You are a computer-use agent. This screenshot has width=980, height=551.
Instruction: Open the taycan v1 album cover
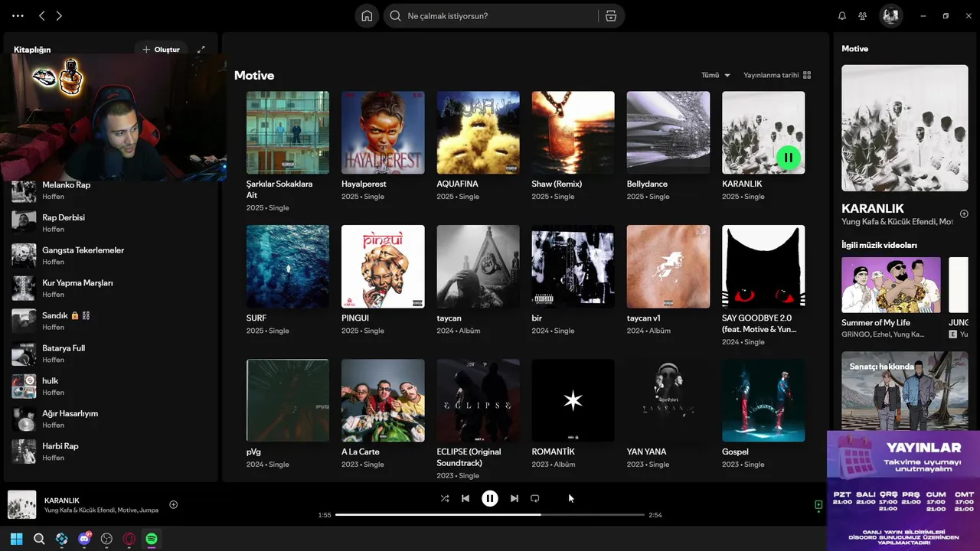pyautogui.click(x=668, y=266)
